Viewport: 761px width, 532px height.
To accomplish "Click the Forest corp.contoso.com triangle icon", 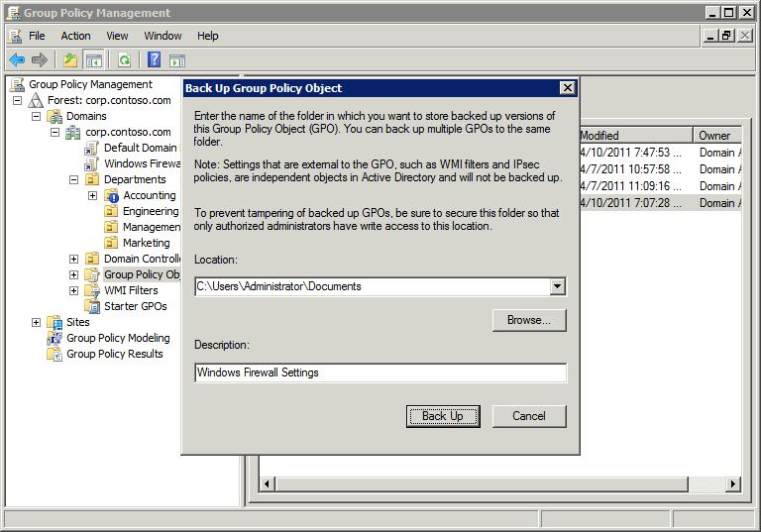I will 36,100.
